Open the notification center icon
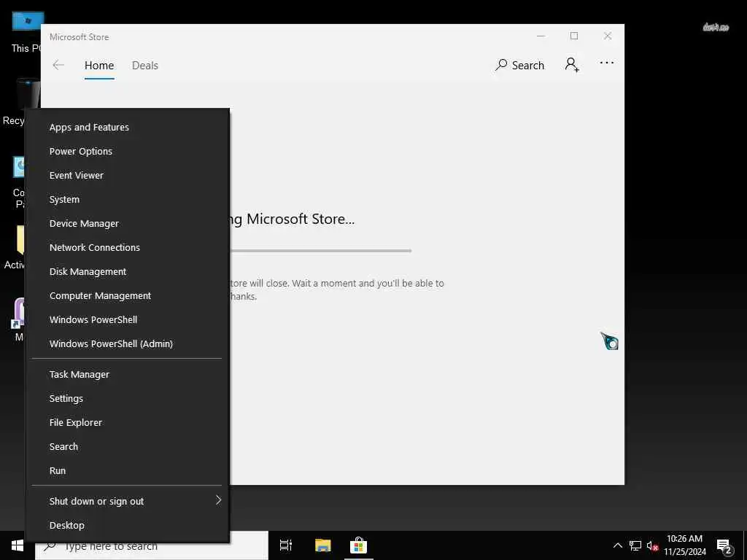This screenshot has height=560, width=747. tap(724, 546)
